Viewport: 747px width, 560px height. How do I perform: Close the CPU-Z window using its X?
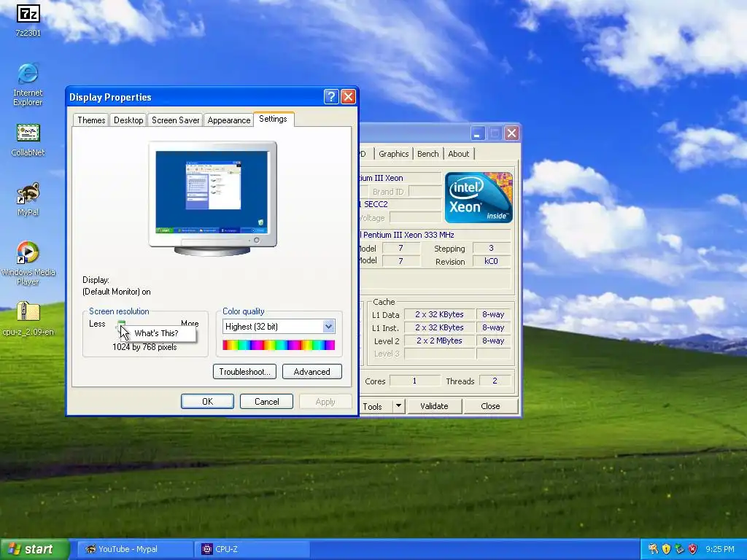tap(511, 133)
